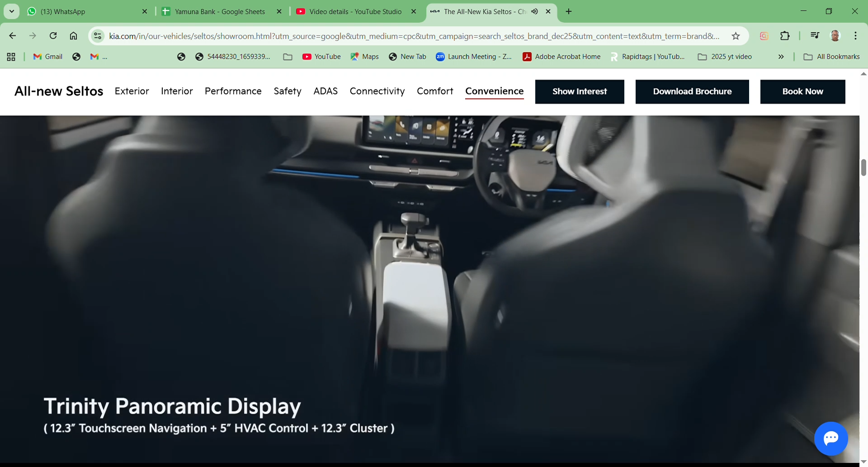Open the YouTube bookmark
This screenshot has width=868, height=467.
click(321, 57)
